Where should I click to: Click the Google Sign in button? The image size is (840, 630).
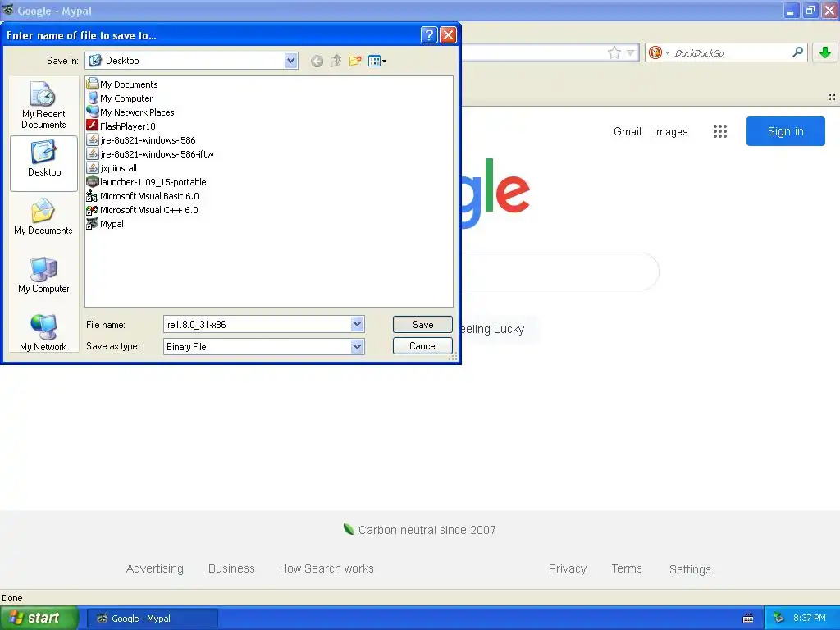785,131
